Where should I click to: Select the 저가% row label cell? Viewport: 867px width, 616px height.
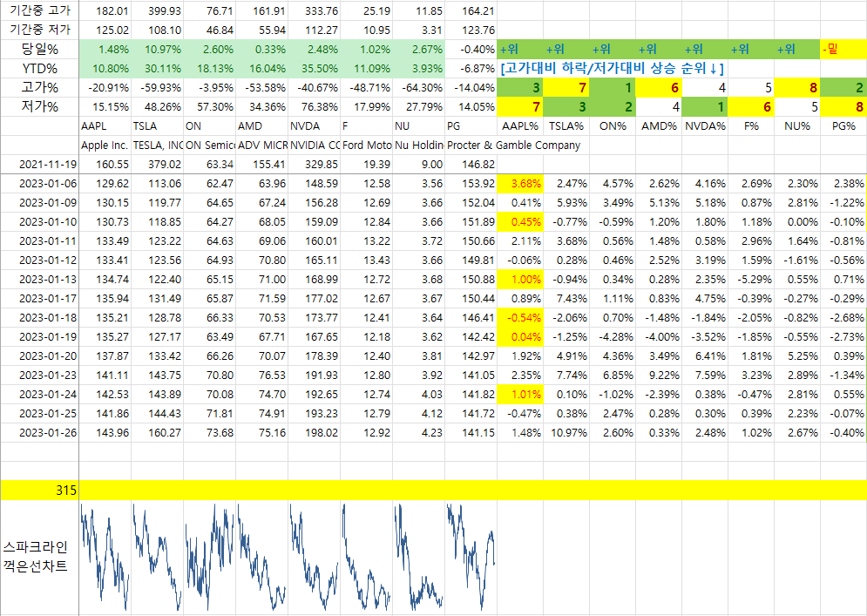[x=40, y=106]
